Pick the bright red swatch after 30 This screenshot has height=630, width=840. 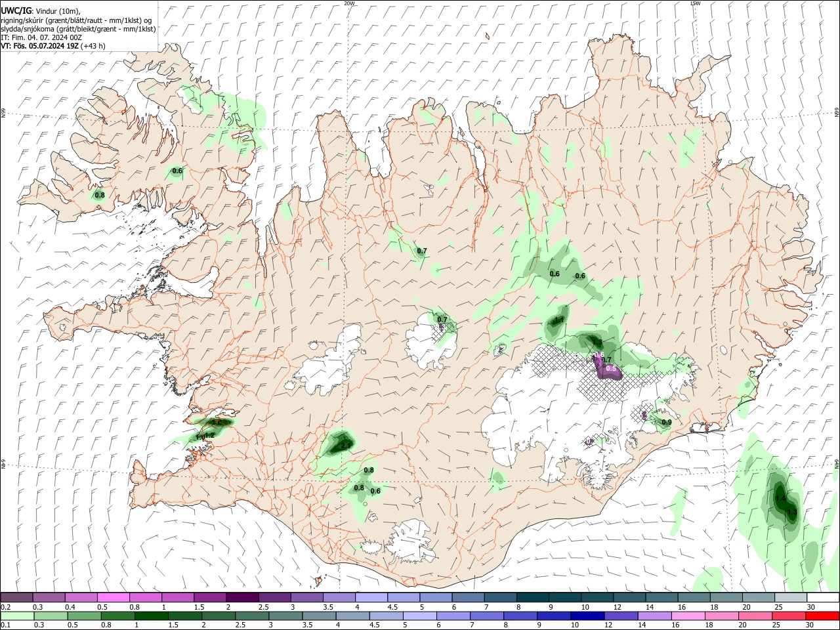[x=822, y=616]
